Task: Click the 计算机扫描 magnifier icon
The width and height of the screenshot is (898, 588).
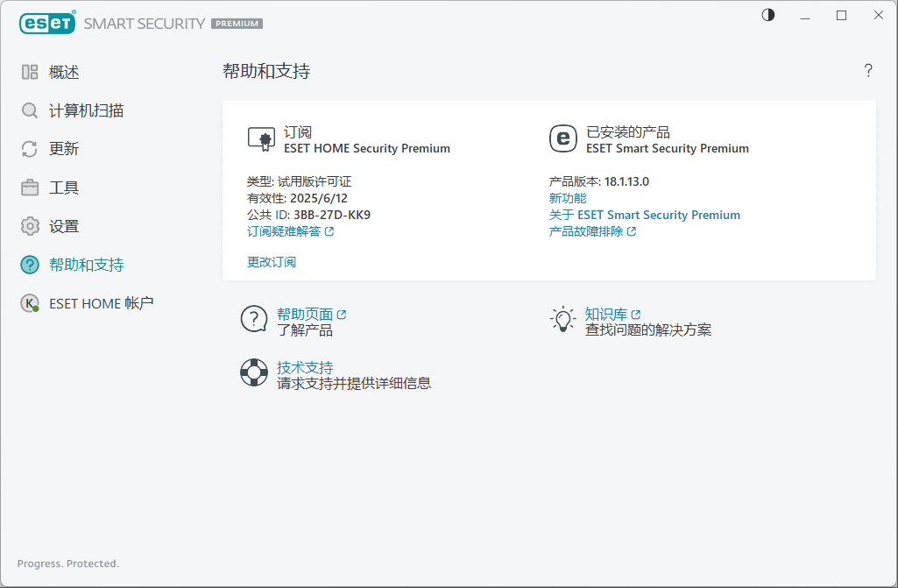Action: tap(30, 110)
